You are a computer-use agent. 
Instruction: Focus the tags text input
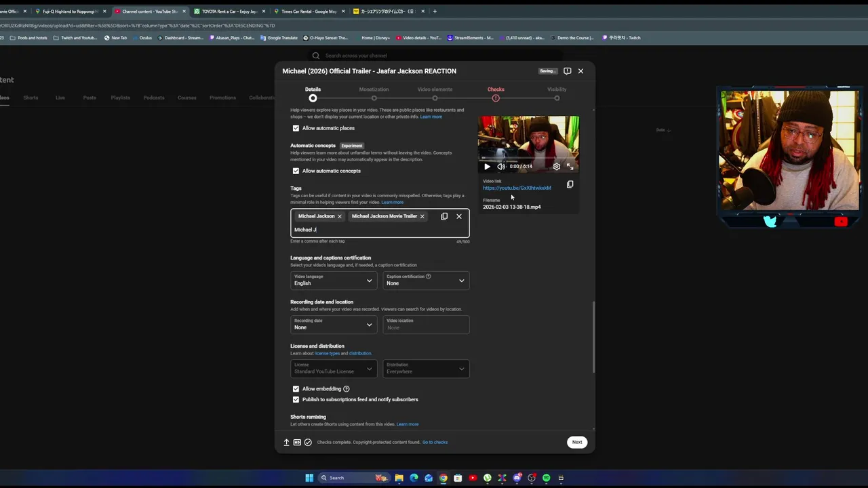coord(380,230)
